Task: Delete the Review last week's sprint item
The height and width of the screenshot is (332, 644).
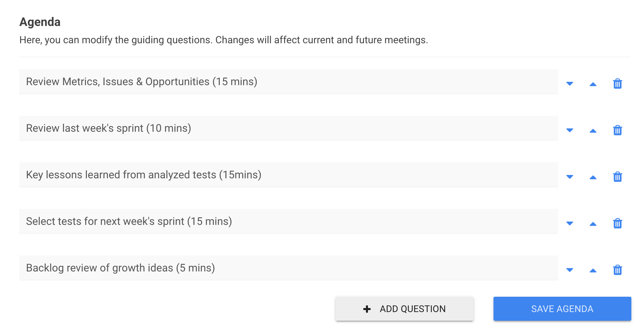Action: [x=617, y=130]
